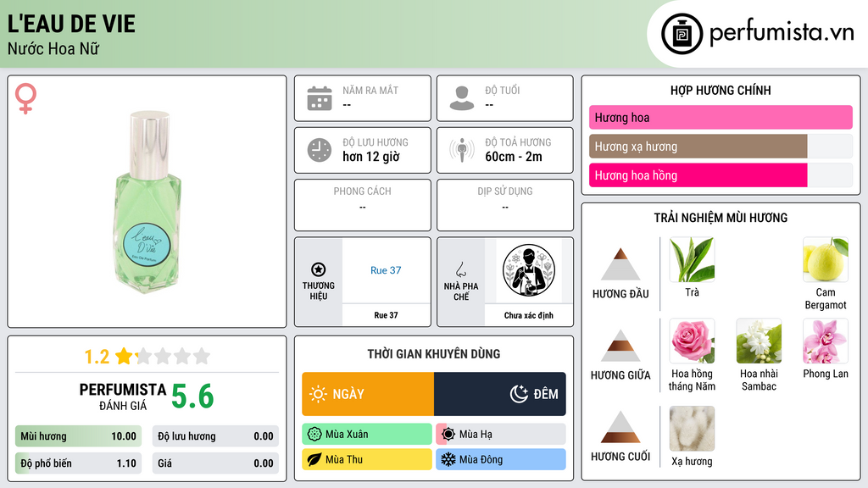
Task: Click the black Rue 37 brand name label
Action: point(386,315)
